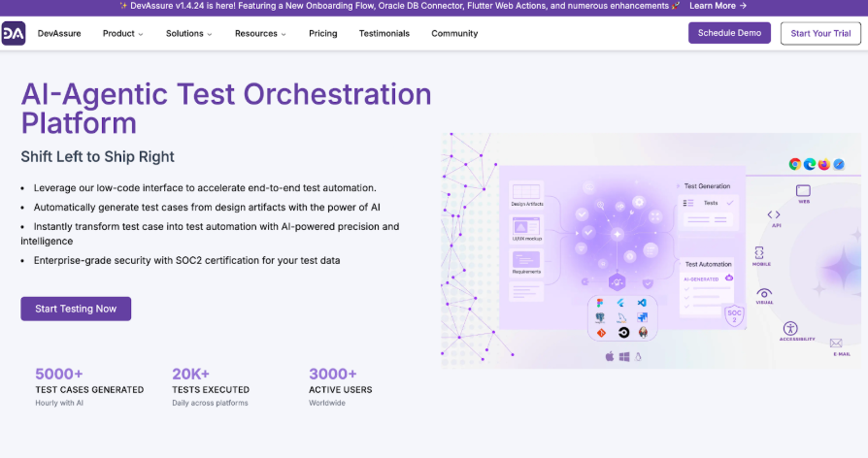Screen dimensions: 868x458
Task: Click the AI-Agentic Test Orchestration Platform heading
Action: tap(226, 109)
